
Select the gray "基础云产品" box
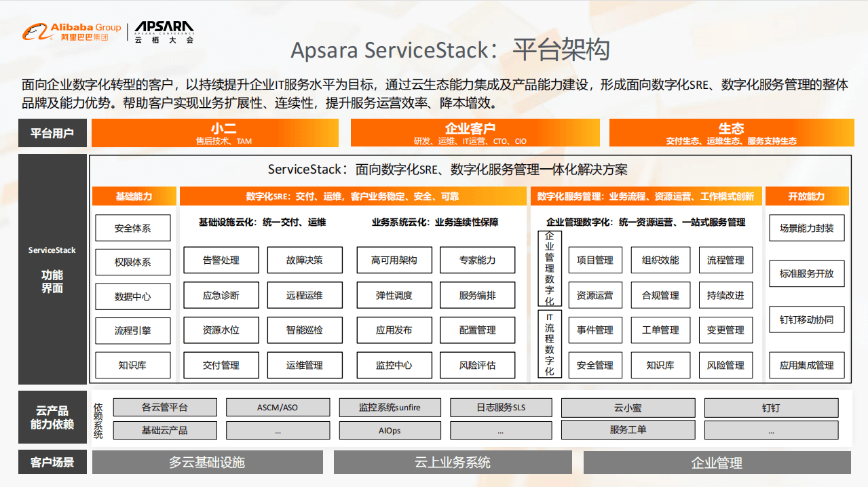pyautogui.click(x=165, y=430)
